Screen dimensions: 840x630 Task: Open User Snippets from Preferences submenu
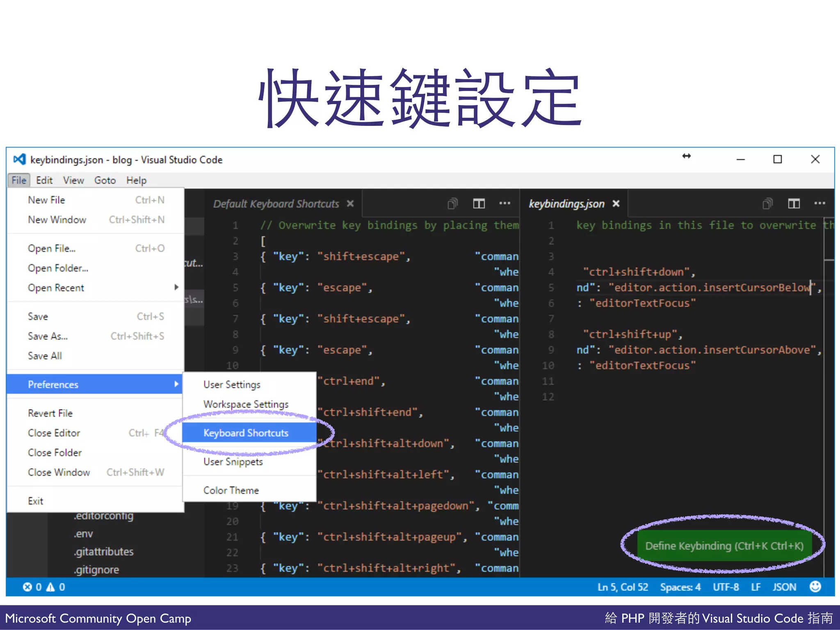tap(249, 461)
